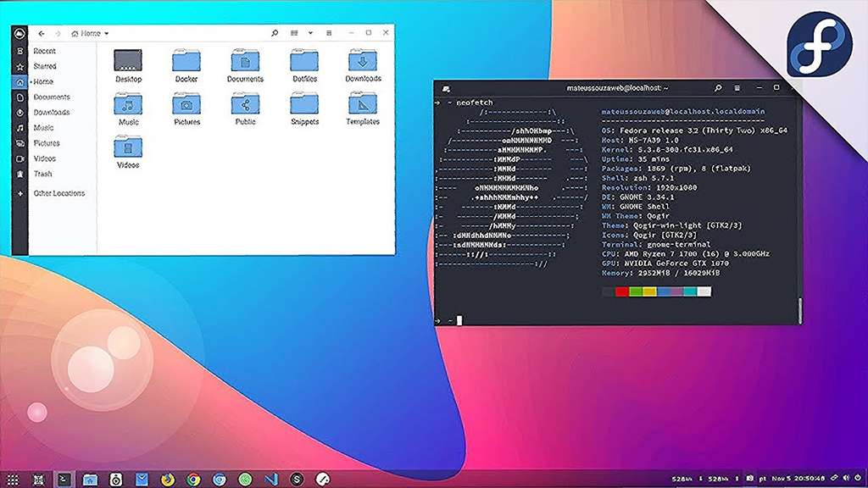This screenshot has width=868, height=488.
Task: Click the 'CPU: AMD Ryzen 7 1700' line
Action: pyautogui.click(x=685, y=254)
